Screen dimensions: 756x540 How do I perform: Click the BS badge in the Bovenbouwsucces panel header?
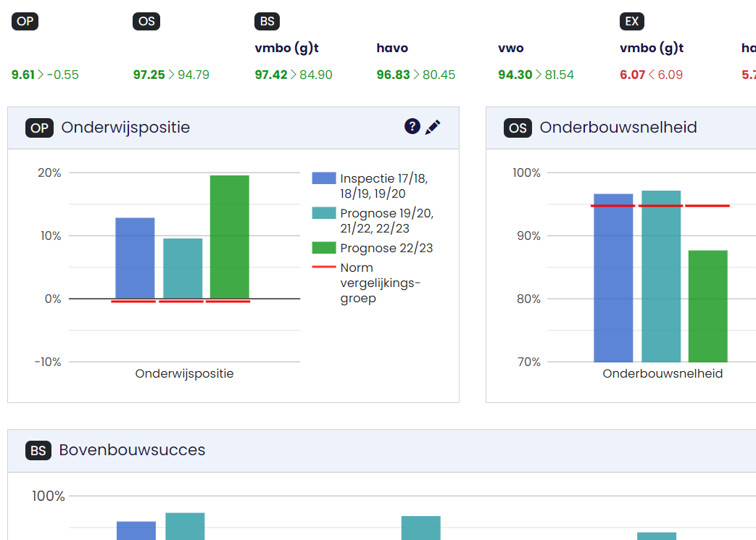(x=38, y=450)
